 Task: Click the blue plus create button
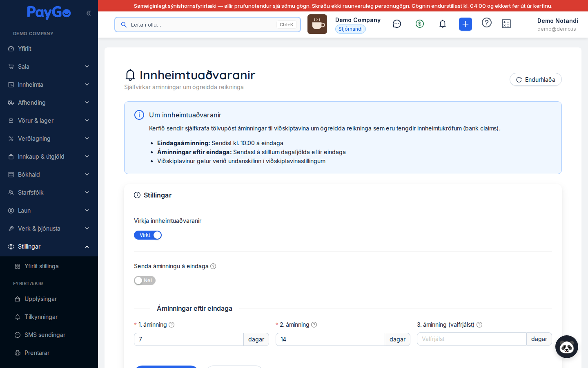[465, 24]
